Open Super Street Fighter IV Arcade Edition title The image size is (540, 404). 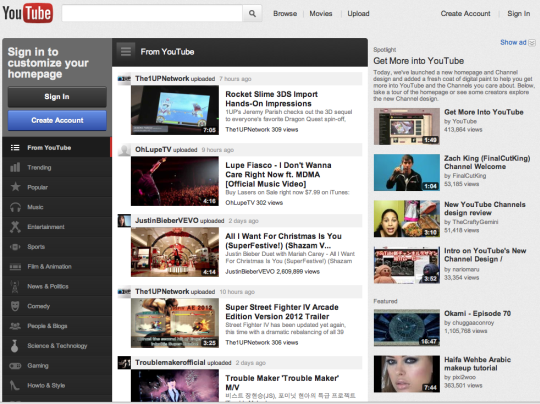[282, 312]
